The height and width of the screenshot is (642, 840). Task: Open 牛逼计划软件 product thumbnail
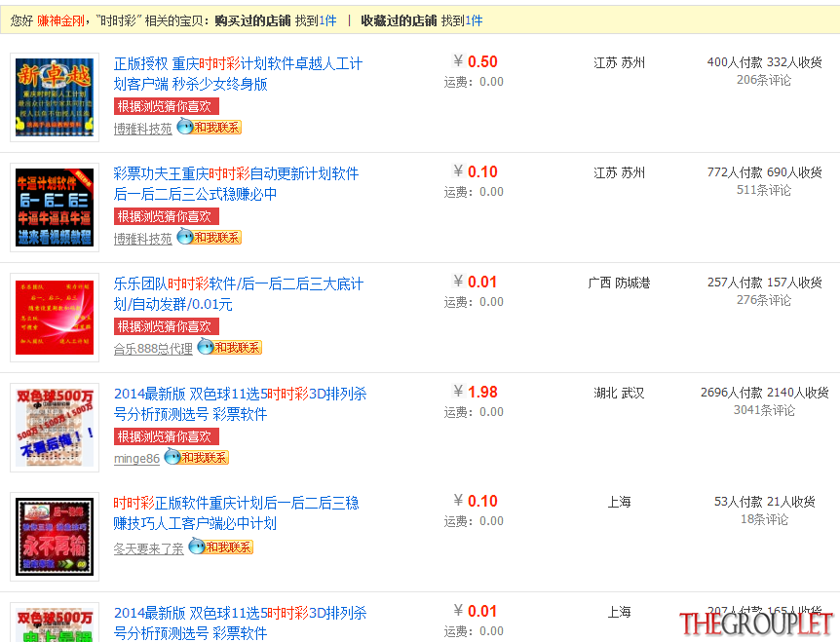pyautogui.click(x=55, y=208)
